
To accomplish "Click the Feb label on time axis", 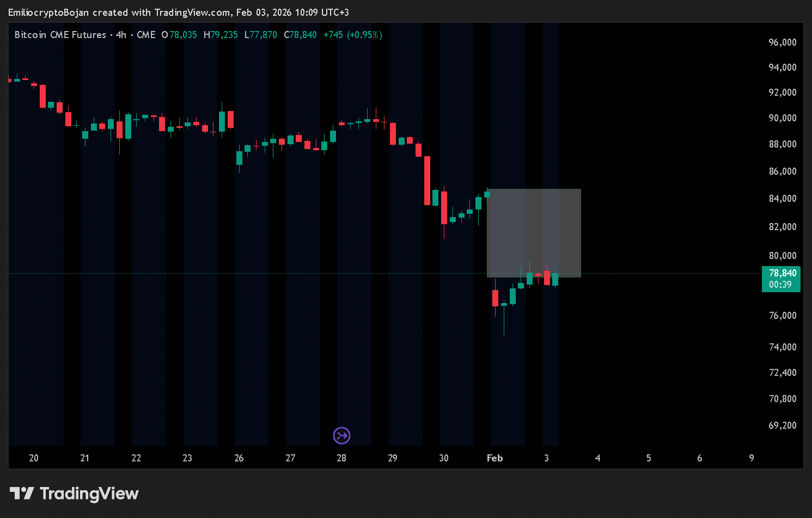I will [494, 458].
